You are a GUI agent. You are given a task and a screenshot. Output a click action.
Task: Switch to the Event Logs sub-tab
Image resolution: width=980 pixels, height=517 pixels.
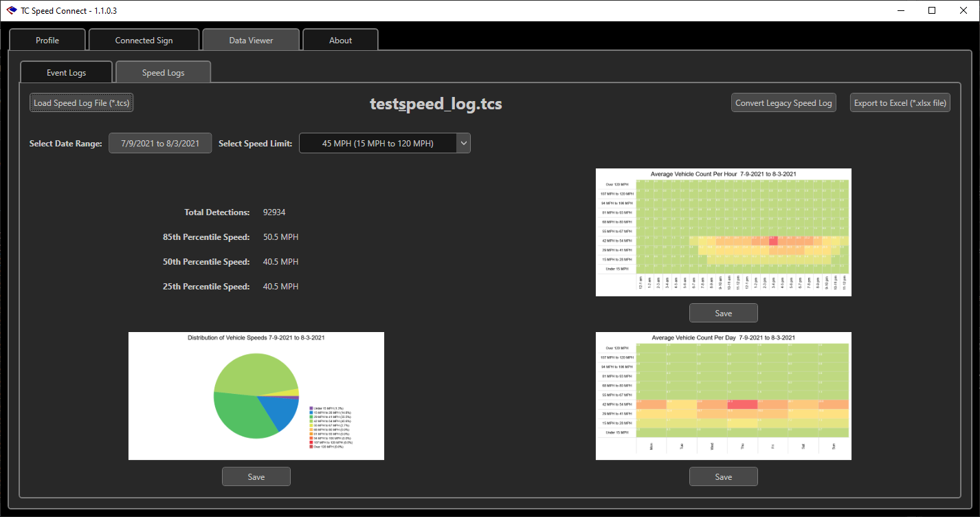(67, 72)
